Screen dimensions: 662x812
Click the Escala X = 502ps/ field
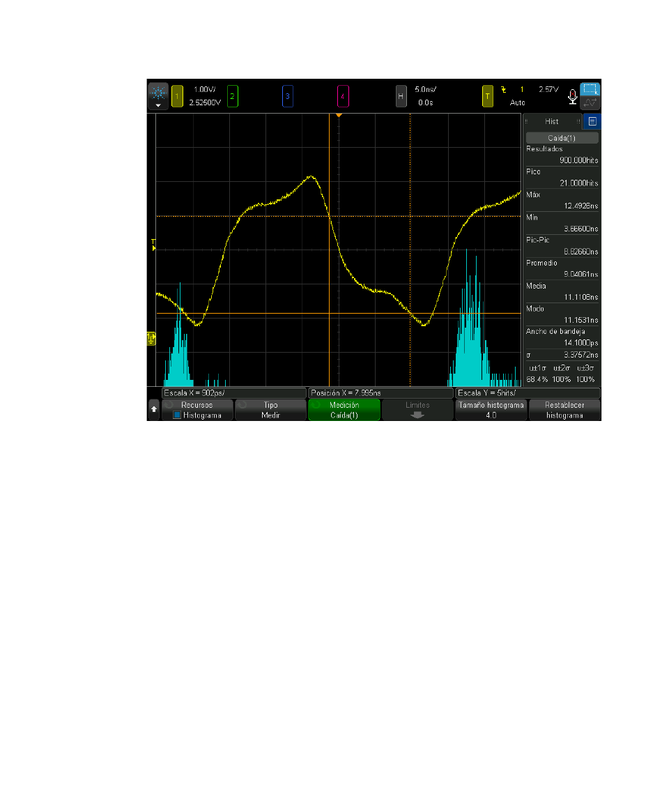pyautogui.click(x=233, y=393)
